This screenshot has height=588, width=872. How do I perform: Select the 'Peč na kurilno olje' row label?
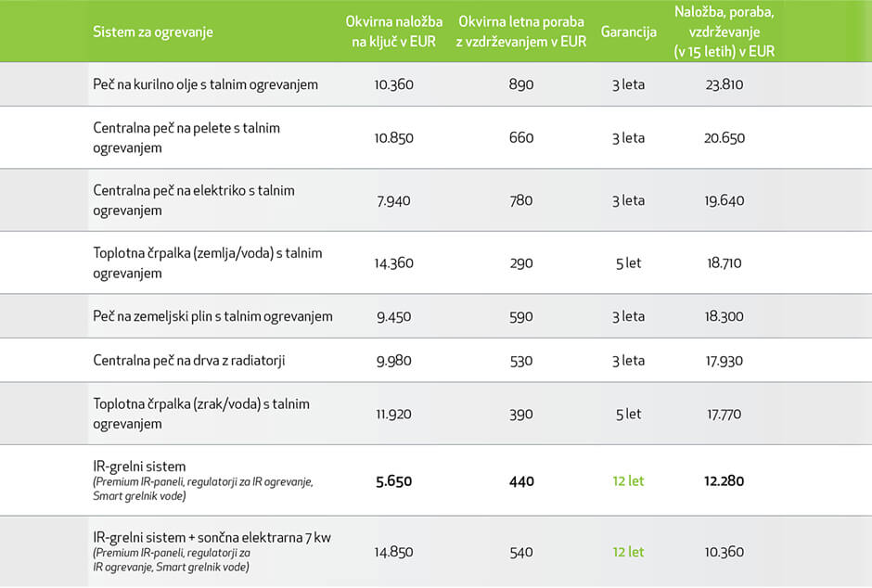click(205, 84)
